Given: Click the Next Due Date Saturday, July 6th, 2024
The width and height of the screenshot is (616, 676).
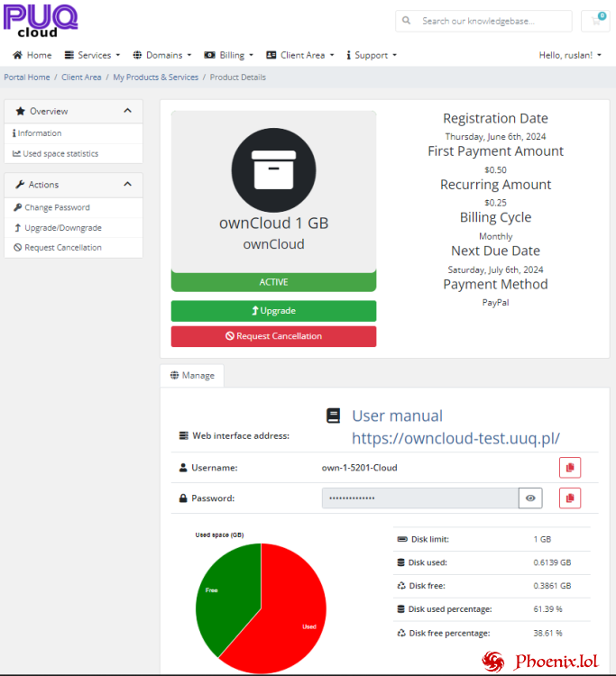Looking at the screenshot, I should pos(495,269).
